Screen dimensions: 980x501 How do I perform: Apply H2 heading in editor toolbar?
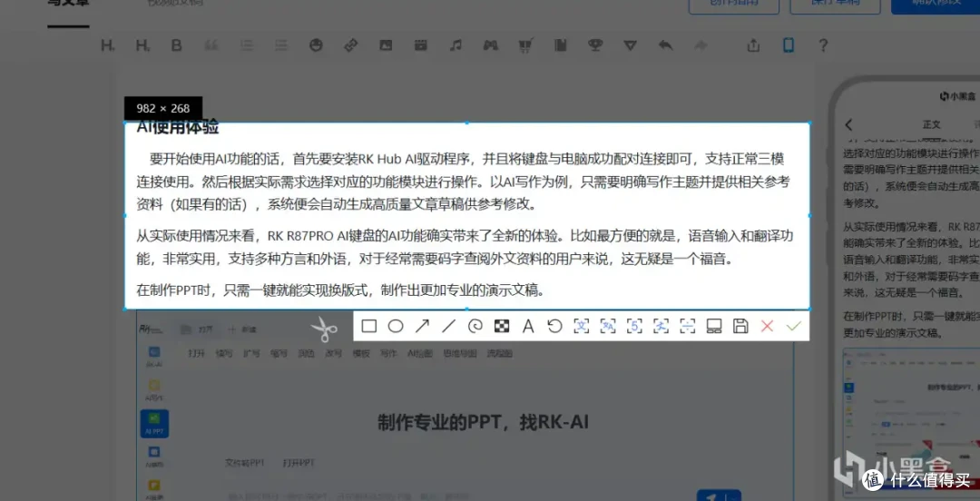point(143,45)
